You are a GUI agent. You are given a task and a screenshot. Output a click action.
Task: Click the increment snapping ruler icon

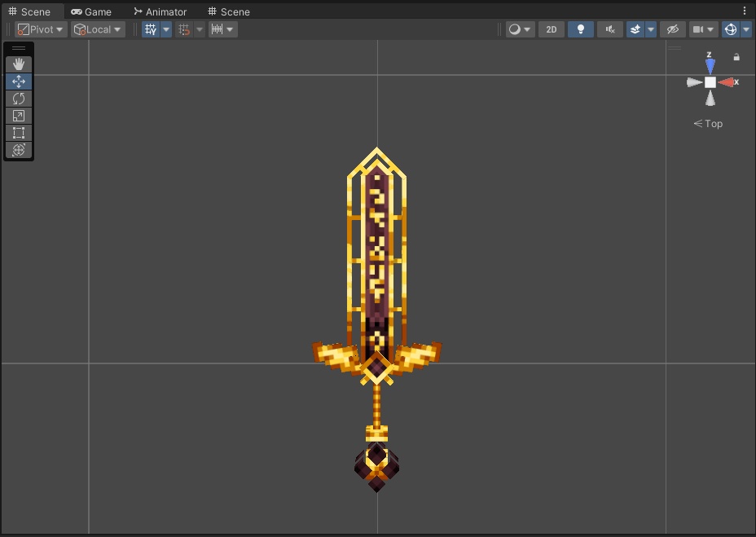click(217, 29)
